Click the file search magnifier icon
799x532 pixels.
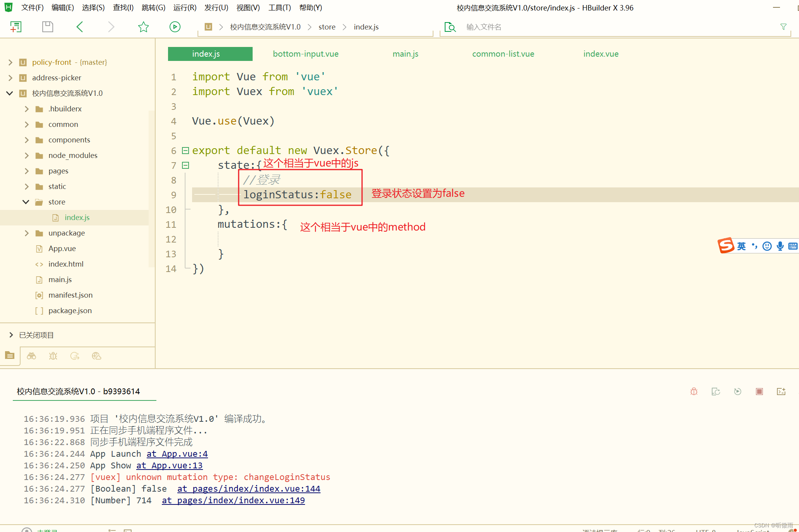coord(450,27)
